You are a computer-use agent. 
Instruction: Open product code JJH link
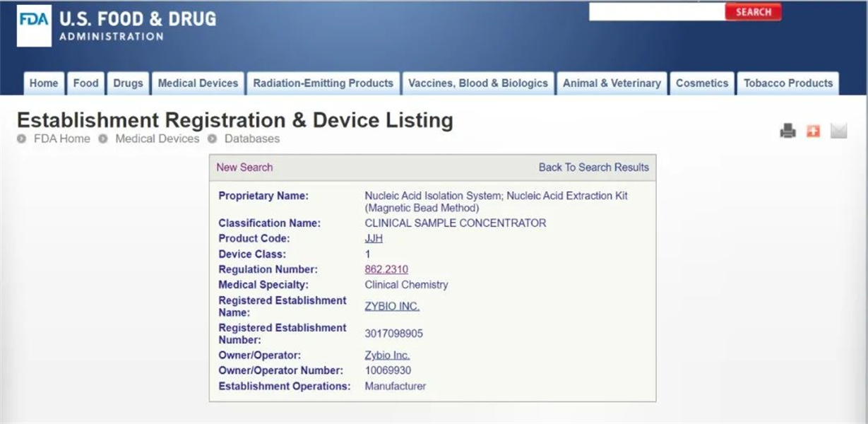click(x=374, y=239)
